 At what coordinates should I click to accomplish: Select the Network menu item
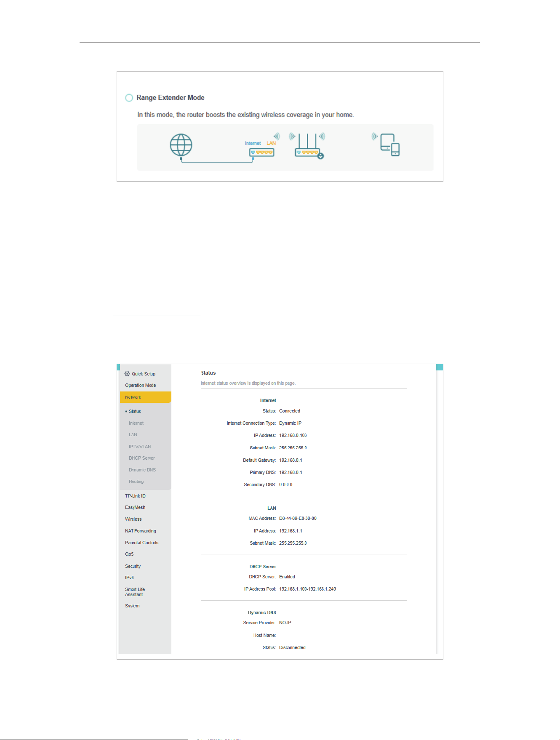point(146,397)
